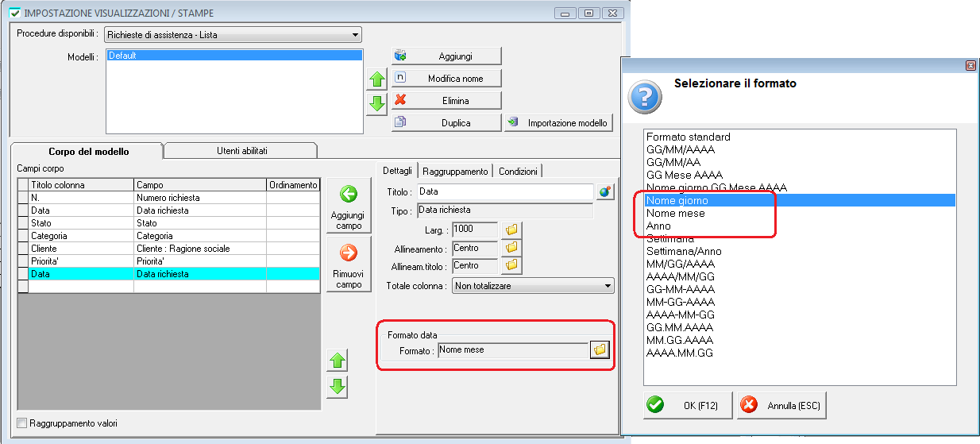Choose Anno format
This screenshot has height=444, width=980.
coord(800,226)
